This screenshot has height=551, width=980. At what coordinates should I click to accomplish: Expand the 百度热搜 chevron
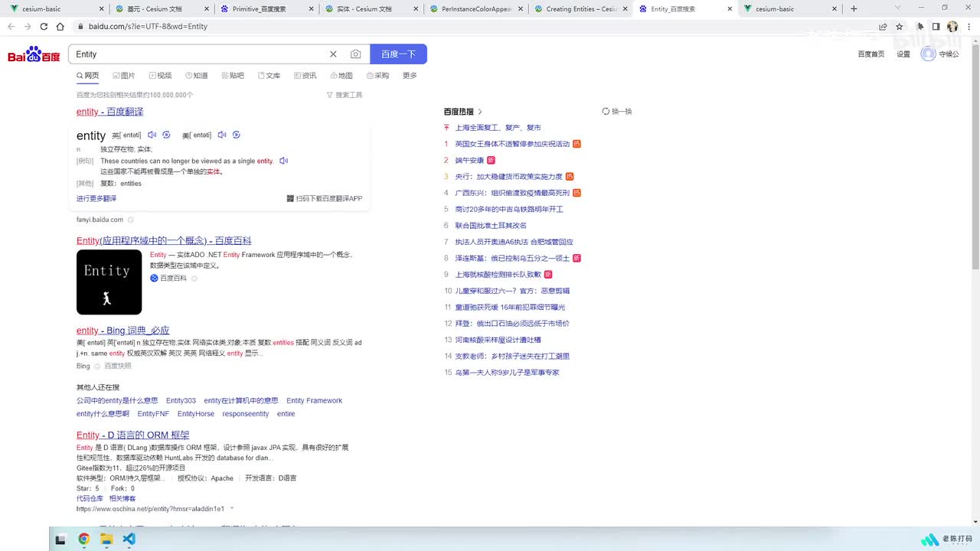coord(480,112)
